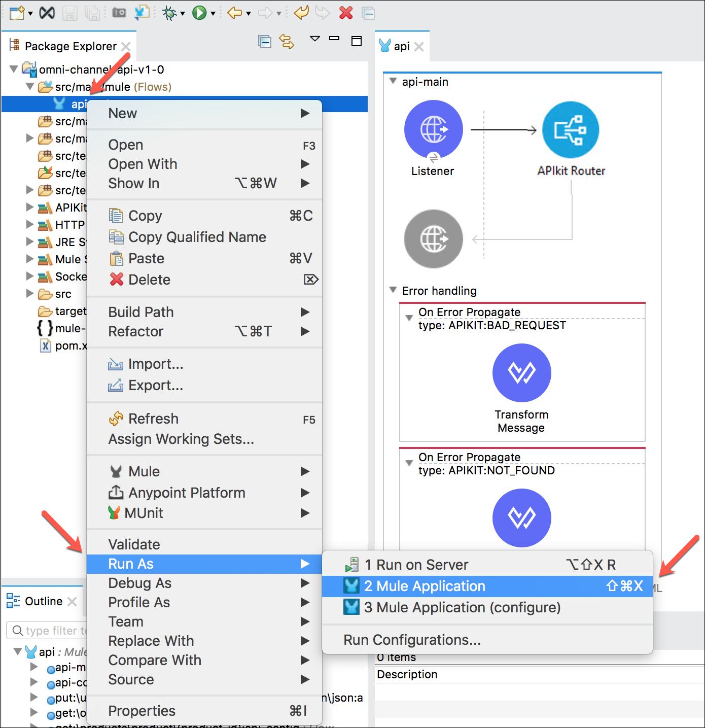
Task: Choose Assign Working Sets... menu entry
Action: (x=204, y=439)
